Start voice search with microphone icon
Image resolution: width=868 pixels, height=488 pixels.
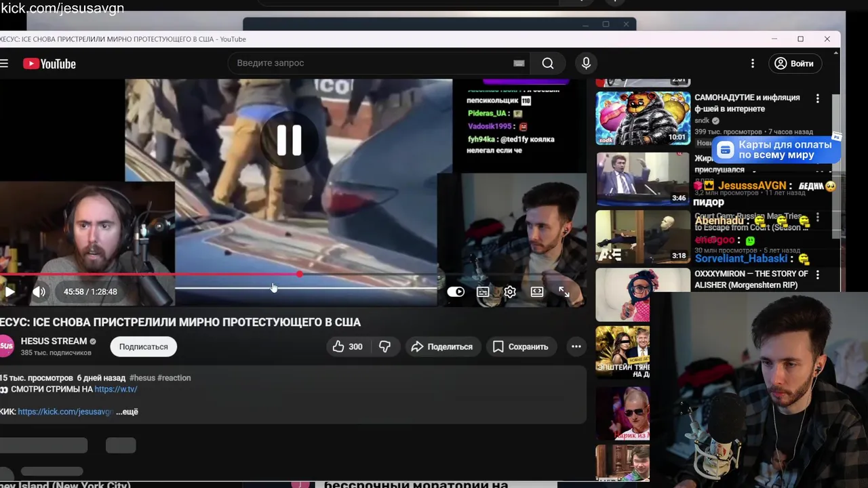pyautogui.click(x=587, y=63)
